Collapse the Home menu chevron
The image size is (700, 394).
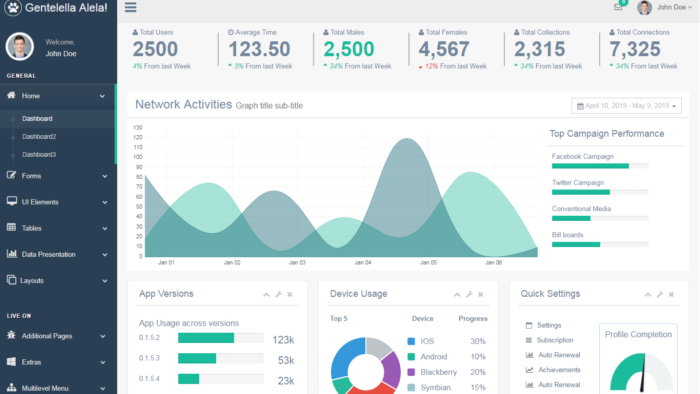pos(102,96)
